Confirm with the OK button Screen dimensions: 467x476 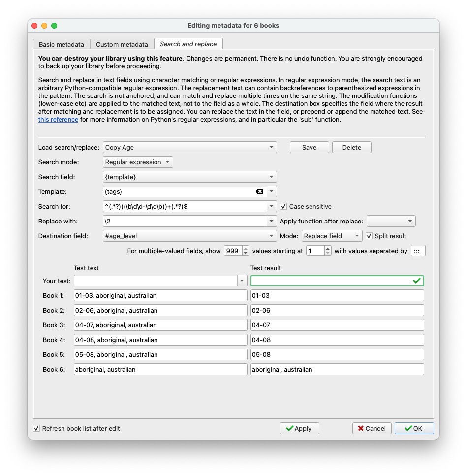pos(414,428)
